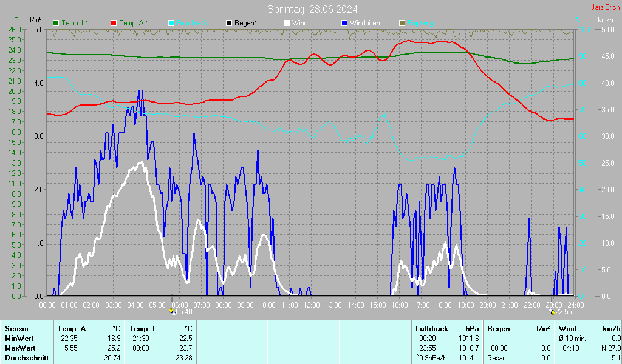622x364 pixels.
Task: Click the white Wind legend square
Action: tap(287, 23)
